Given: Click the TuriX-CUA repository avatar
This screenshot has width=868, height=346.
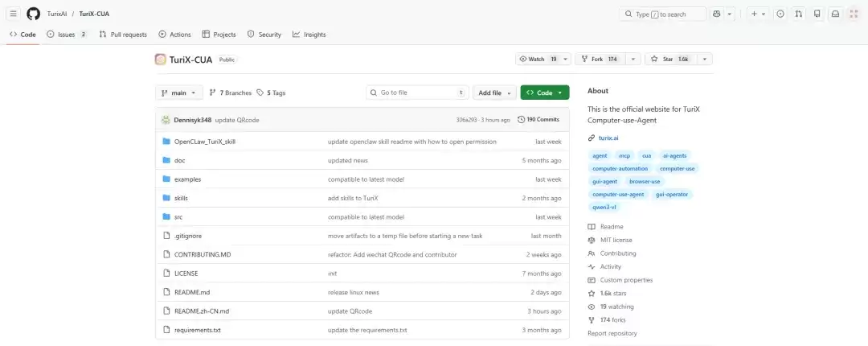Looking at the screenshot, I should pos(161,60).
